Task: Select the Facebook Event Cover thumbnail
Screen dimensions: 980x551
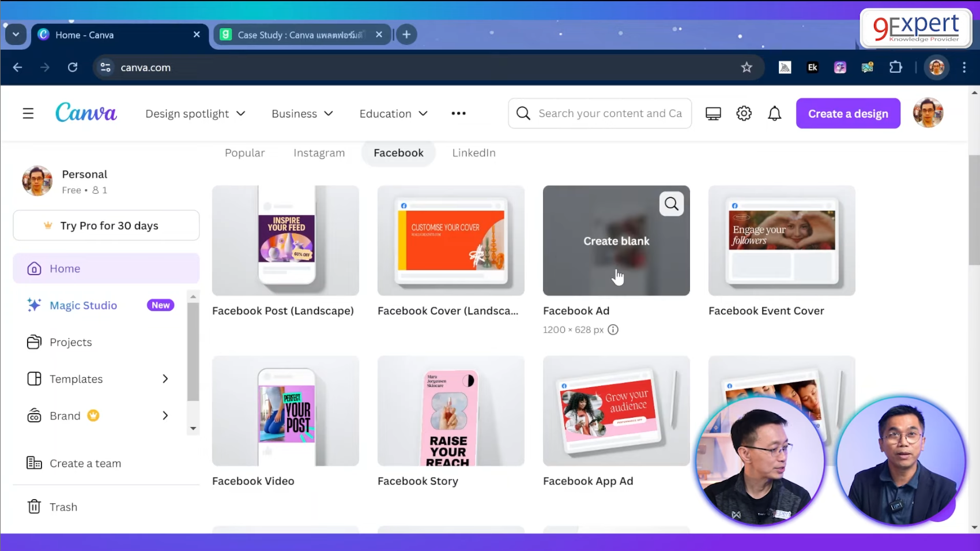Action: pyautogui.click(x=781, y=241)
